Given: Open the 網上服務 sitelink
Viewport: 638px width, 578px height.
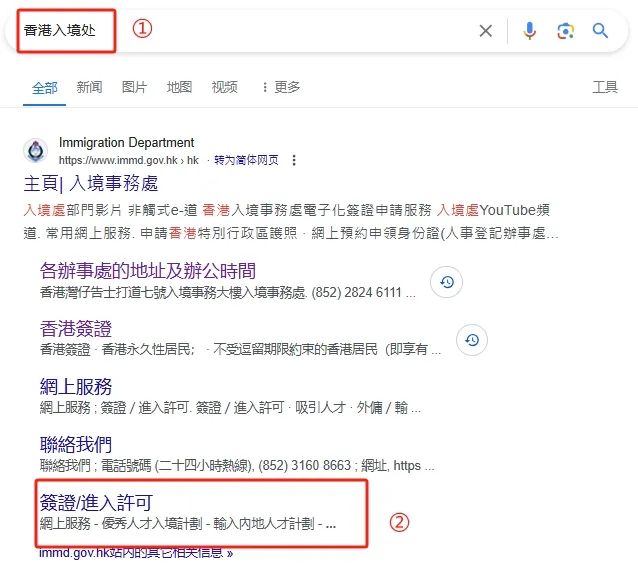Looking at the screenshot, I should click(76, 386).
